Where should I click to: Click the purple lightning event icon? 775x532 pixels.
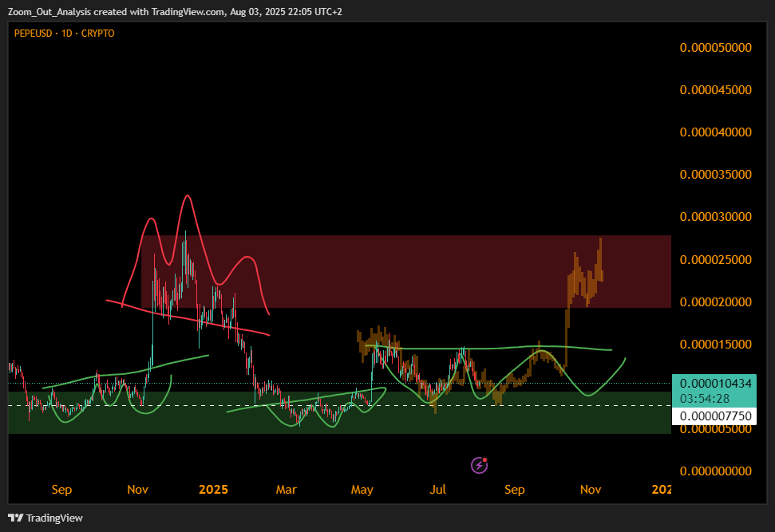coord(479,465)
